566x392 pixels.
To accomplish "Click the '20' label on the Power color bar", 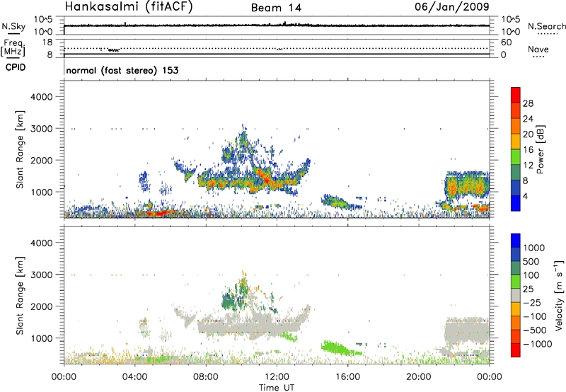I will click(x=528, y=134).
